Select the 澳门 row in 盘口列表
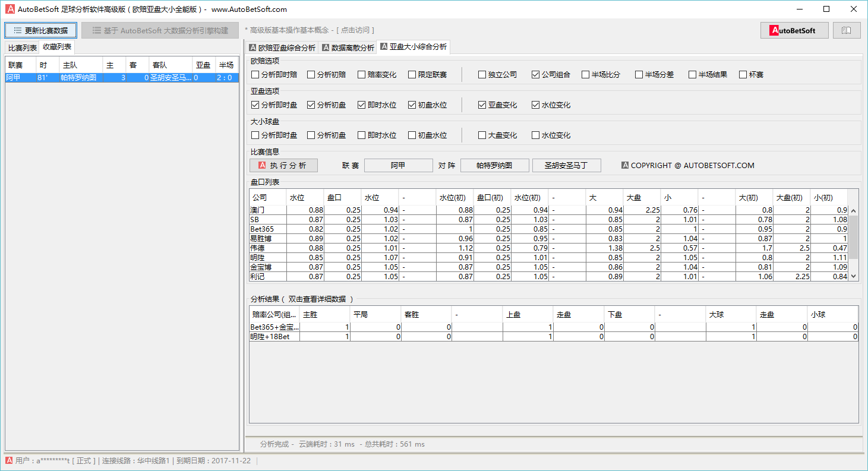Image resolution: width=868 pixels, height=471 pixels. click(x=548, y=210)
